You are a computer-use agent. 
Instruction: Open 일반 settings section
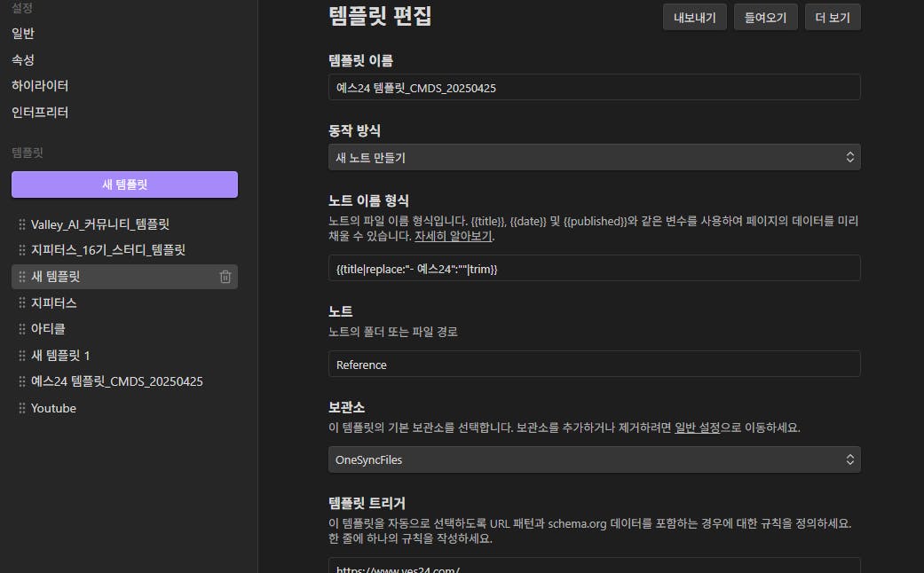coord(23,34)
